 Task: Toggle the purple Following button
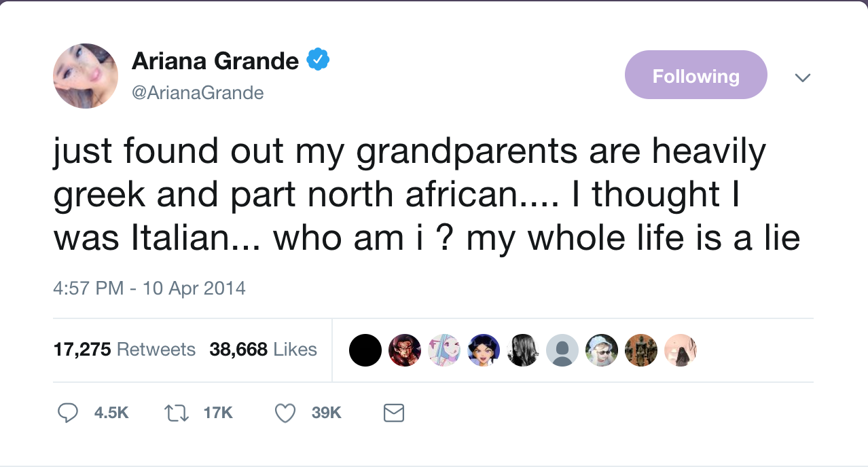[x=695, y=75]
